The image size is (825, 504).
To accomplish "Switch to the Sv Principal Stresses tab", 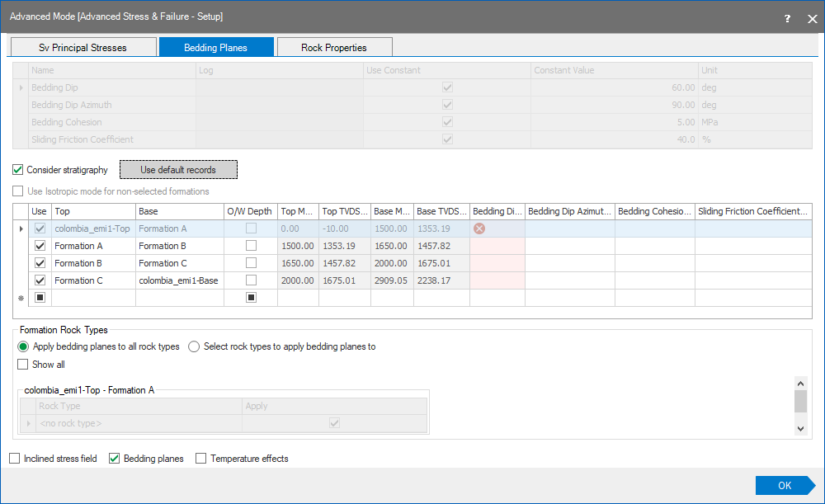I will [82, 48].
